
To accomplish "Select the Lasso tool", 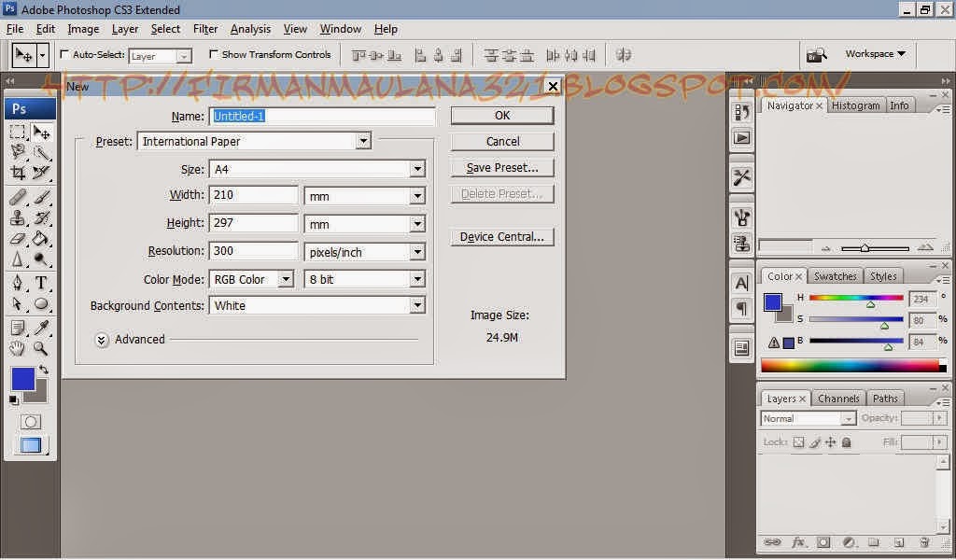I will pos(18,152).
